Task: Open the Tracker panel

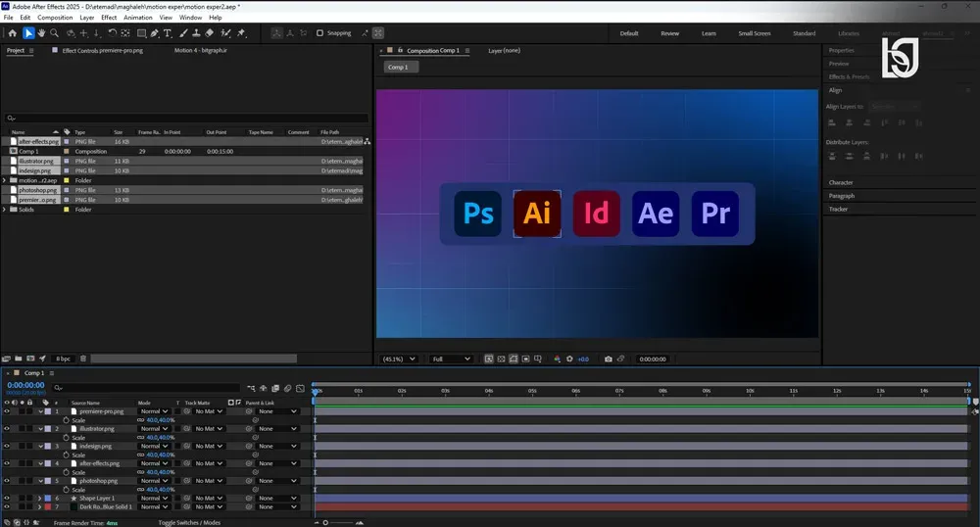Action: [838, 209]
